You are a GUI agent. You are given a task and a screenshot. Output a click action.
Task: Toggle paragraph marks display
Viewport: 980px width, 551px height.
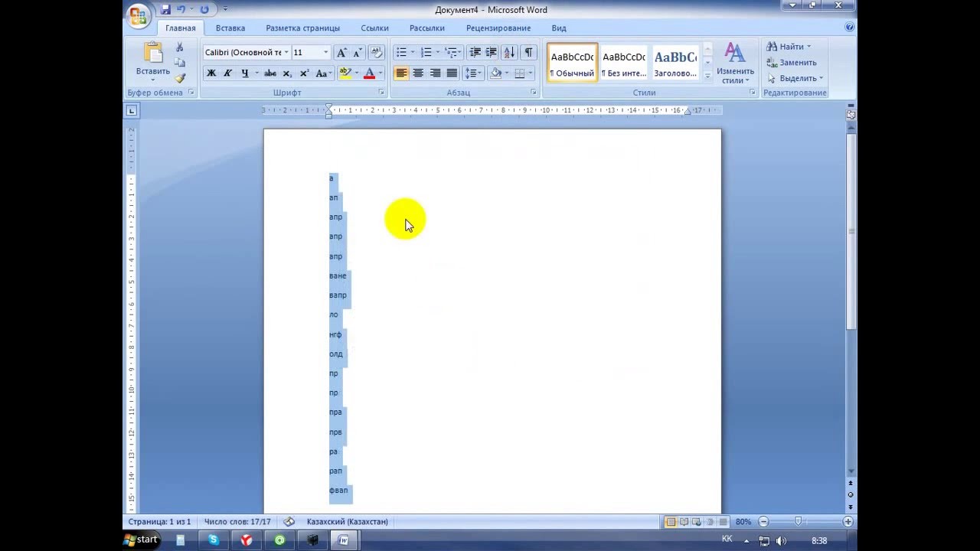click(x=528, y=52)
